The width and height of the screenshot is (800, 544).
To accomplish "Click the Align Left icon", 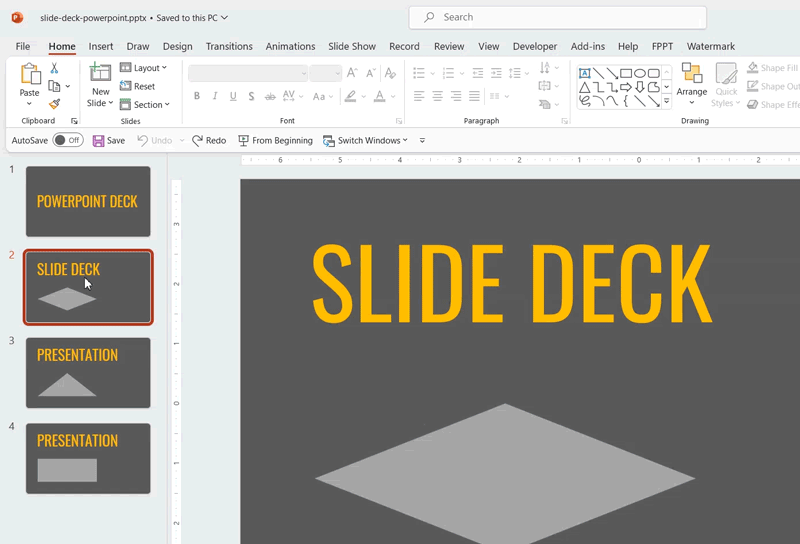I will [419, 96].
